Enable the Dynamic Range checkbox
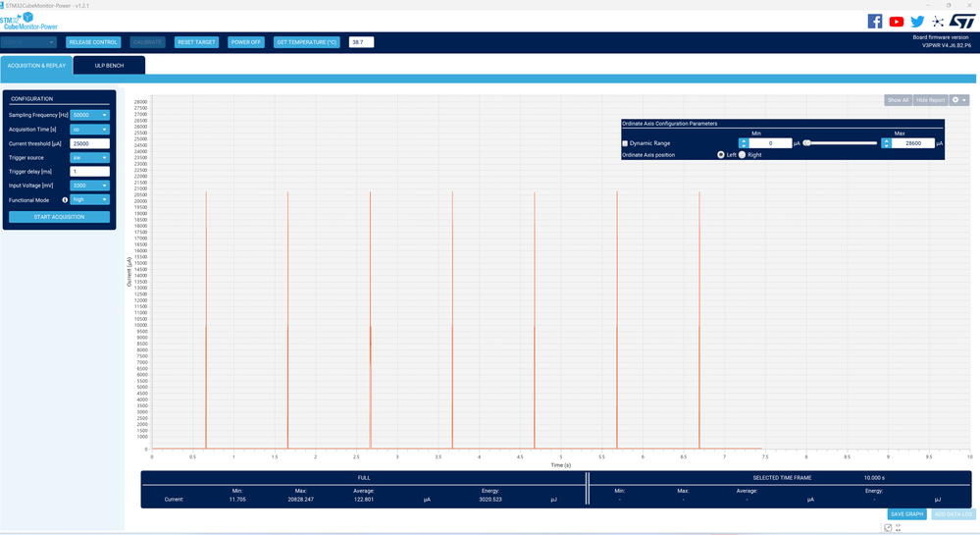 pyautogui.click(x=625, y=143)
